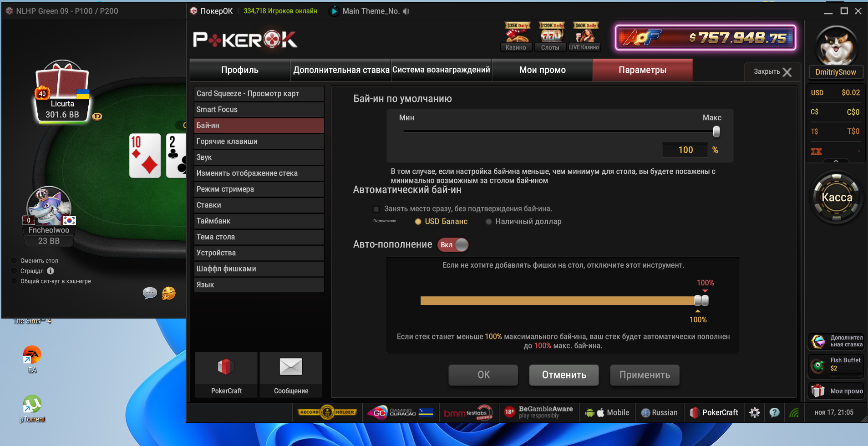Viewport: 868px width, 446px height.
Task: Open the DmitriySnow avatar picture
Action: pyautogui.click(x=836, y=46)
